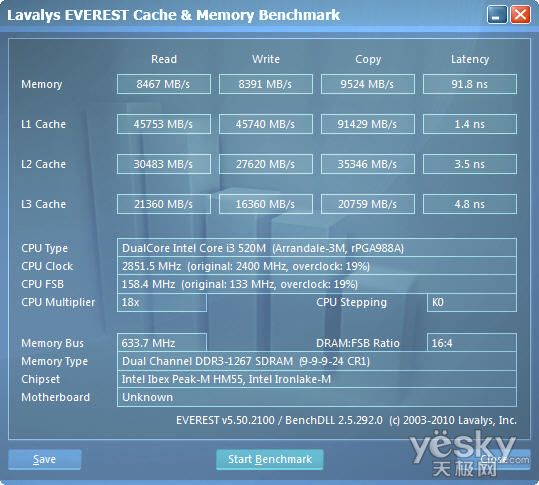Select the Chipset information field
This screenshot has height=485, width=539.
(x=317, y=379)
